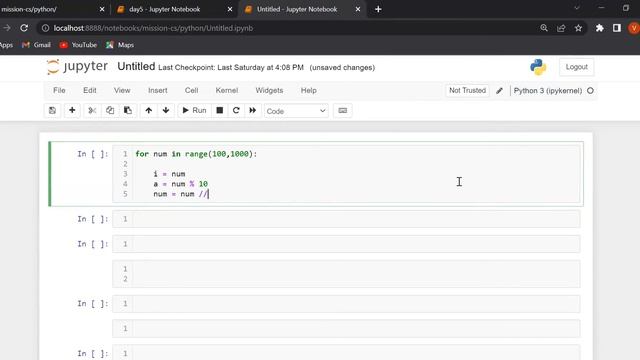Click the Python logo icon
Screen dimensions: 640x360
pyautogui.click(x=538, y=67)
